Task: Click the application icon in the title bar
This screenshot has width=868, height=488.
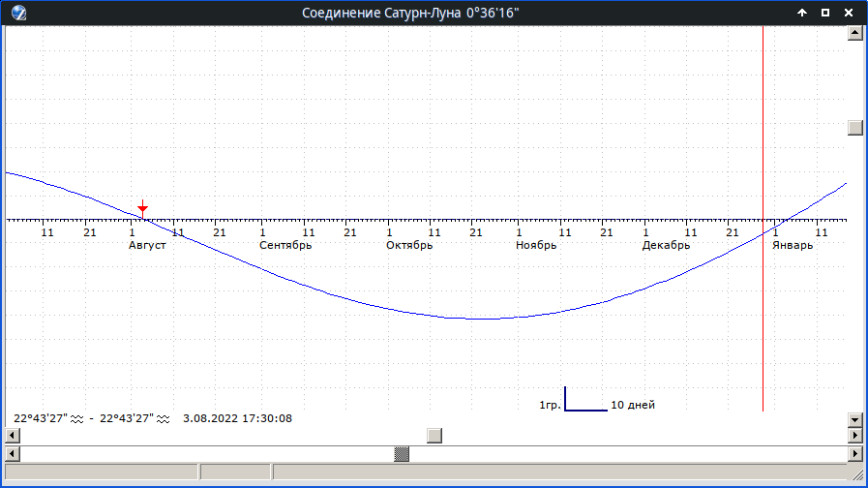Action: [x=18, y=13]
